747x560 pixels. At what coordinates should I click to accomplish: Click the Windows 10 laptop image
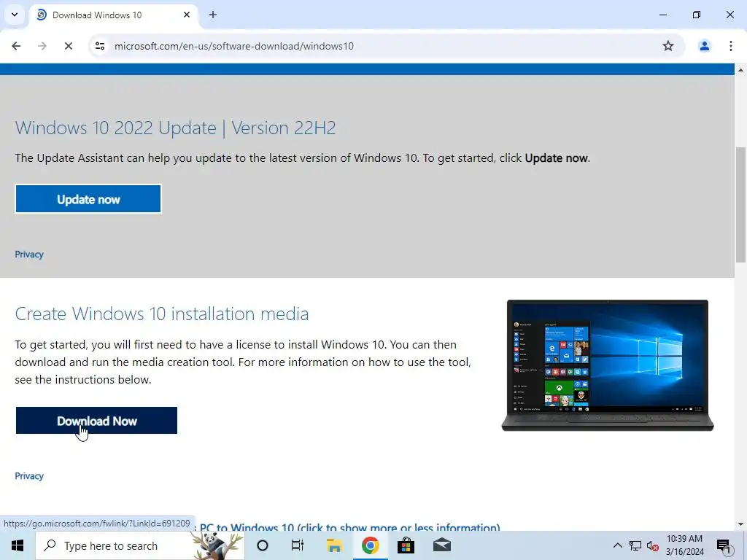click(x=608, y=365)
